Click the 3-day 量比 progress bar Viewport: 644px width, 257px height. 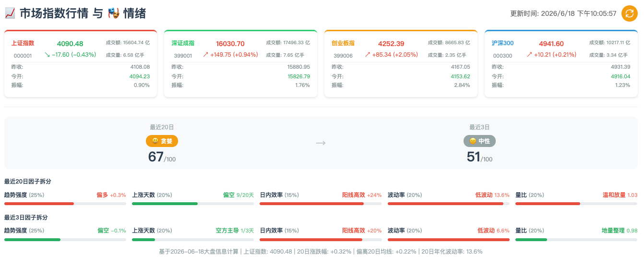(x=576, y=239)
